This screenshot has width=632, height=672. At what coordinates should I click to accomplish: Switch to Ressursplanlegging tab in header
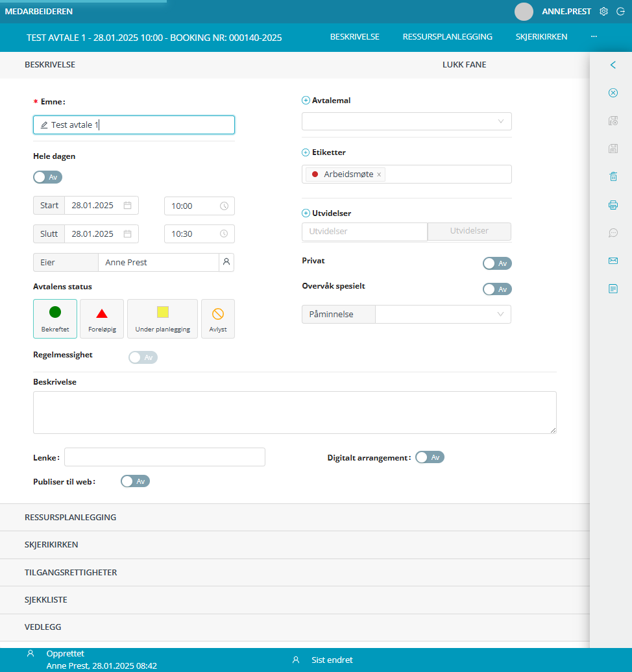(447, 37)
